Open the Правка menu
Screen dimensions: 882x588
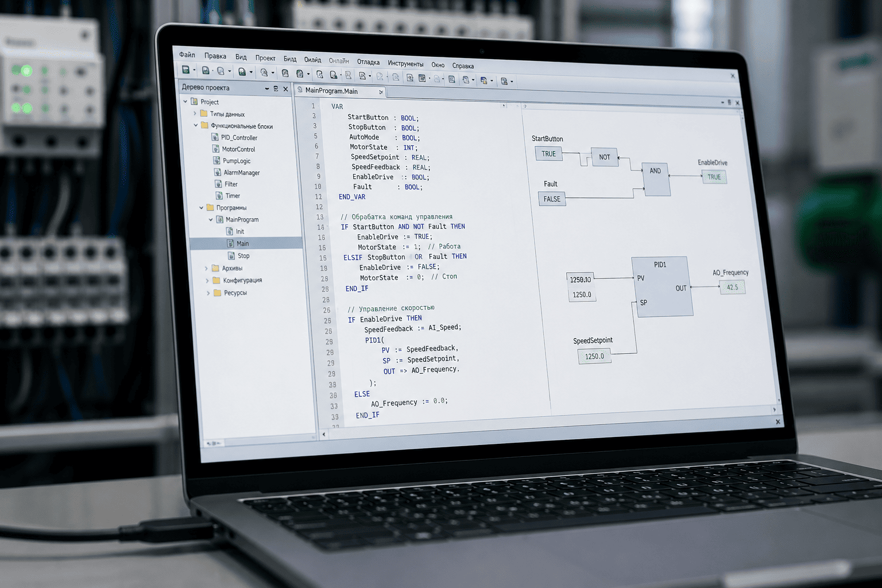click(x=215, y=56)
